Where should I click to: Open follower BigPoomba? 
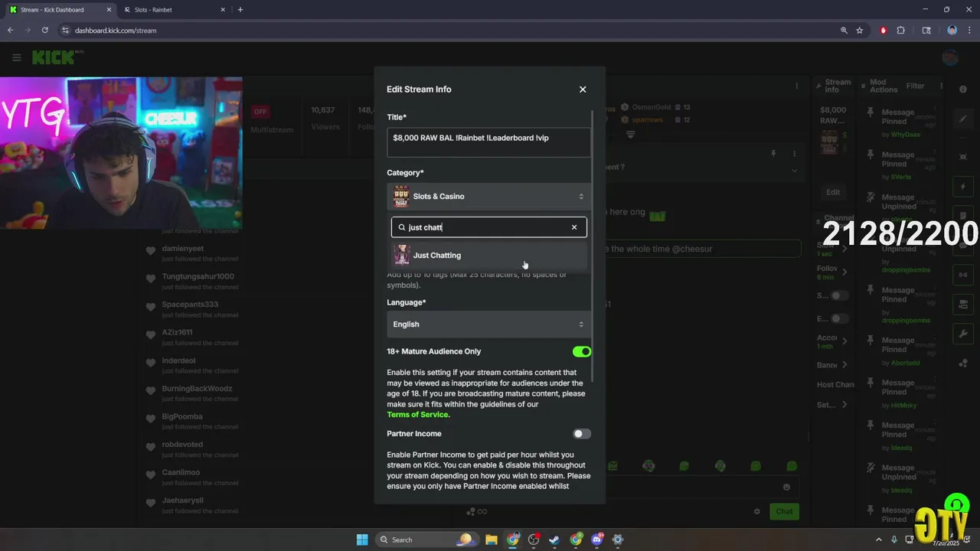coord(182,416)
